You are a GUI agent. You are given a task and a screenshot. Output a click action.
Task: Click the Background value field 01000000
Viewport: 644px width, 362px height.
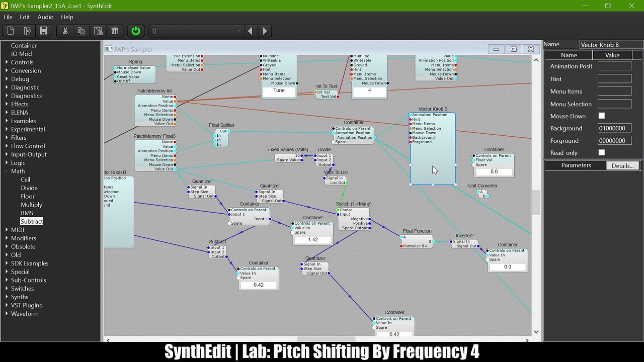pos(614,129)
